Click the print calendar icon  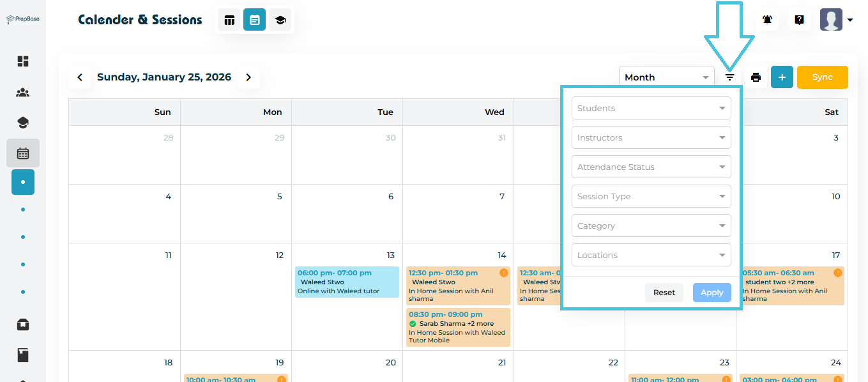tap(756, 77)
